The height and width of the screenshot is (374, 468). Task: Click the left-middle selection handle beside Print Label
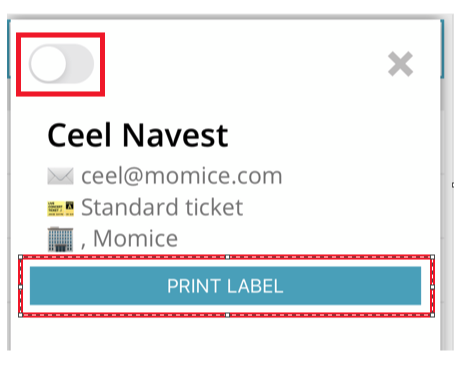coord(20,287)
